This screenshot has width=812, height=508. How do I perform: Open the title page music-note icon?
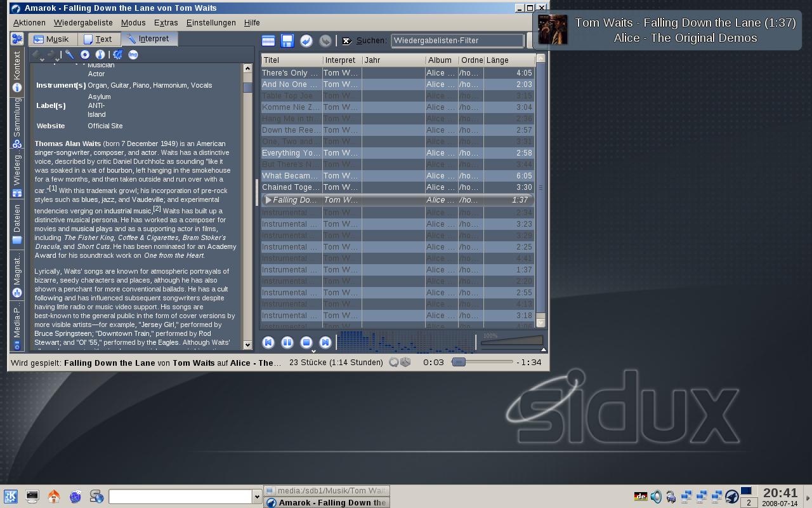point(100,55)
